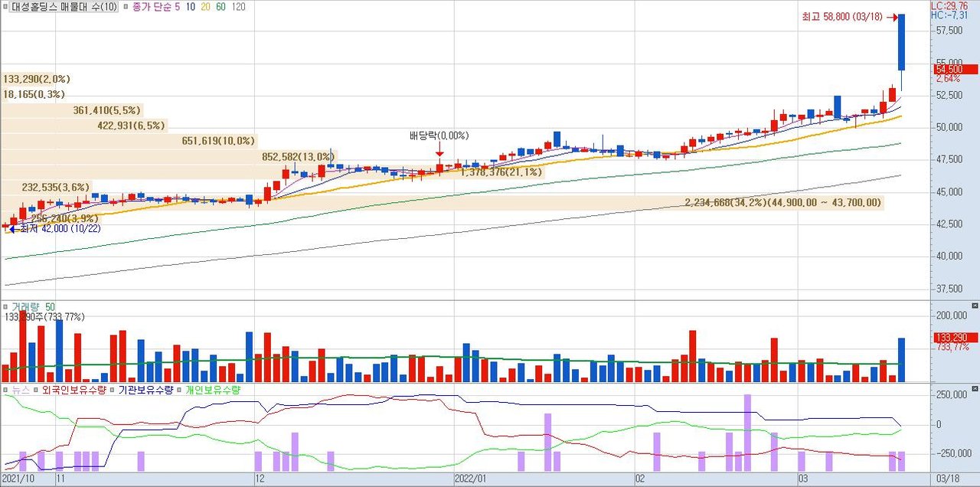The image size is (980, 487).
Task: Click the 651,619(10,0%) volume profile bar
Action: [x=129, y=141]
